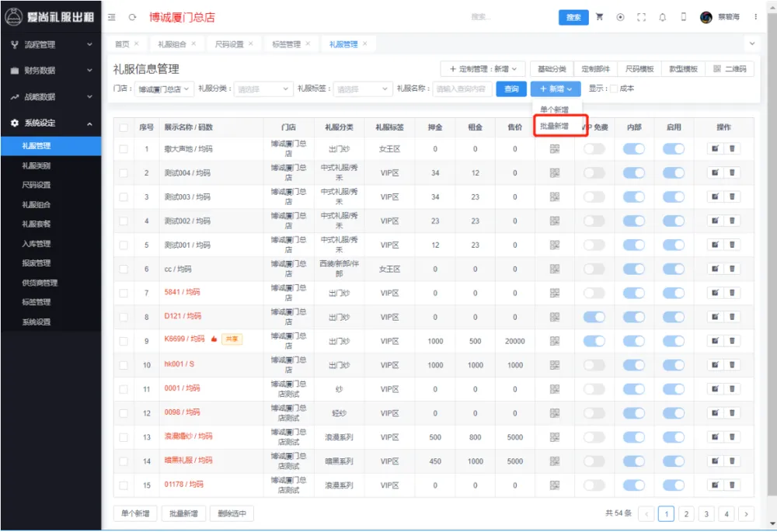
Task: Collapse sidebar with the hamburger menu icon
Action: tap(113, 17)
